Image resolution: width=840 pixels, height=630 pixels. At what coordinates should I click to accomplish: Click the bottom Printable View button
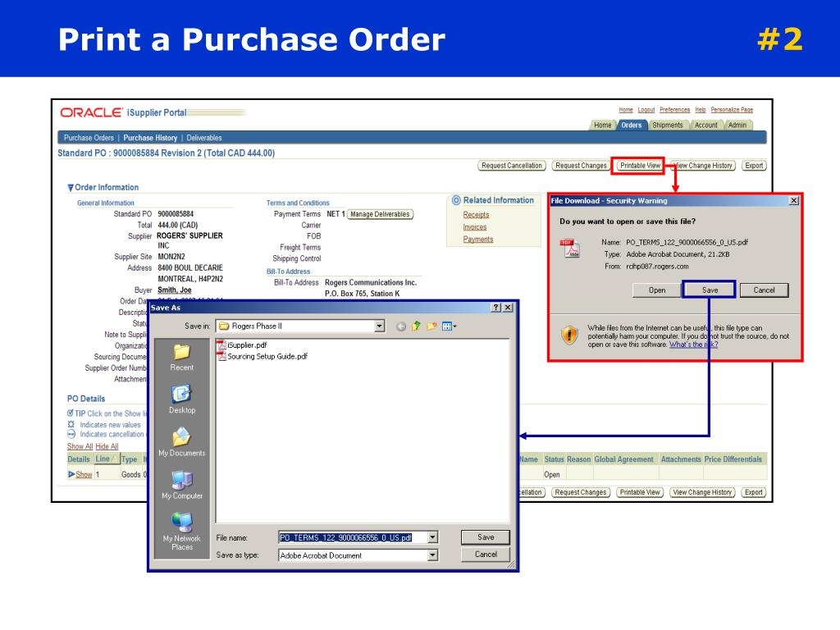(640, 492)
